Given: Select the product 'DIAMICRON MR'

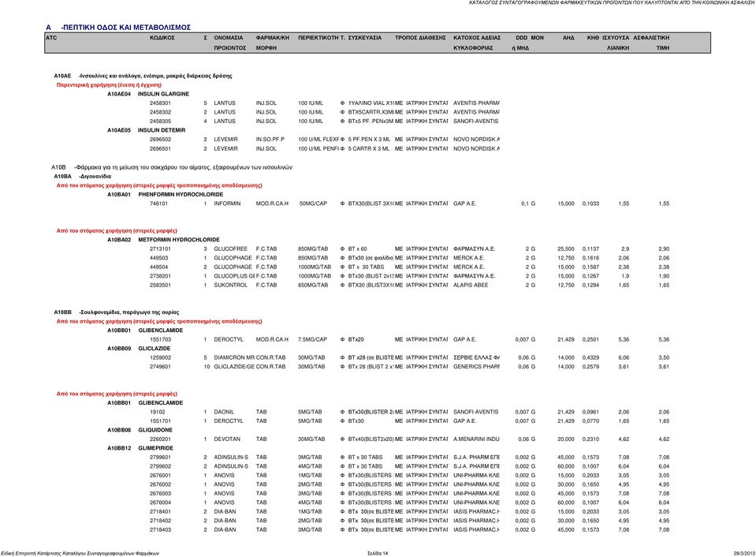Looking at the screenshot, I should [234, 357].
